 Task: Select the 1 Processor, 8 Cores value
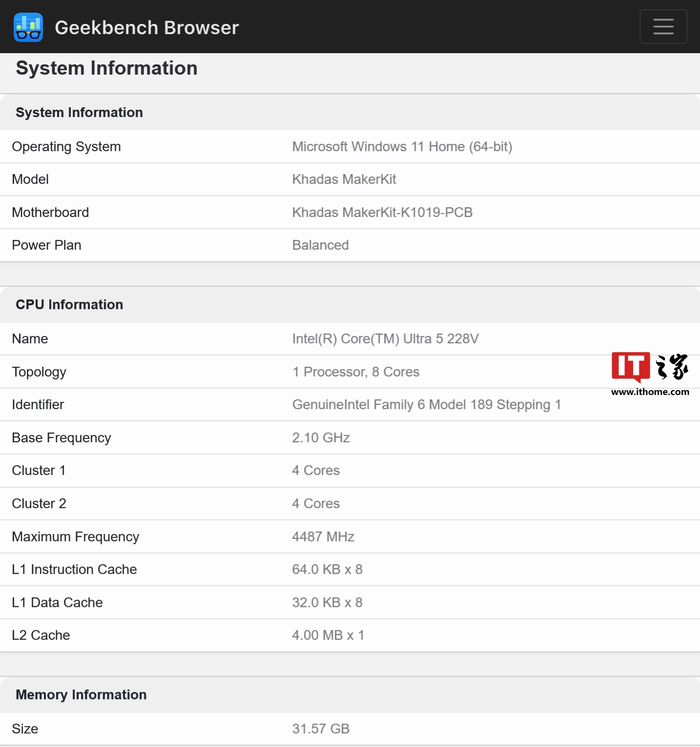coord(356,372)
